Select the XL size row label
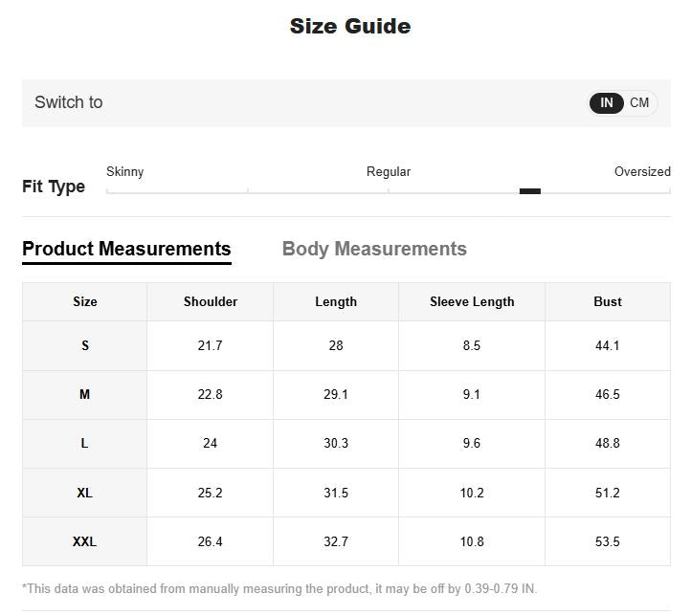This screenshot has height=616, width=691. click(x=84, y=493)
